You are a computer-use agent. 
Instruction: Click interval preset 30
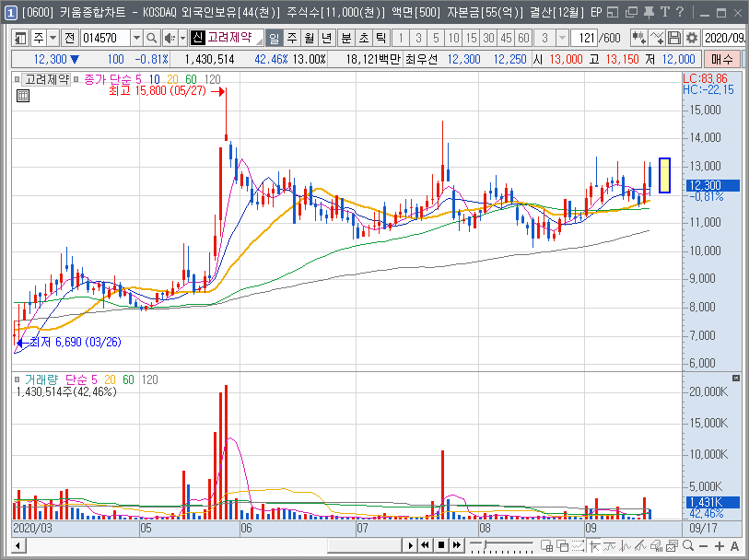[x=488, y=37]
